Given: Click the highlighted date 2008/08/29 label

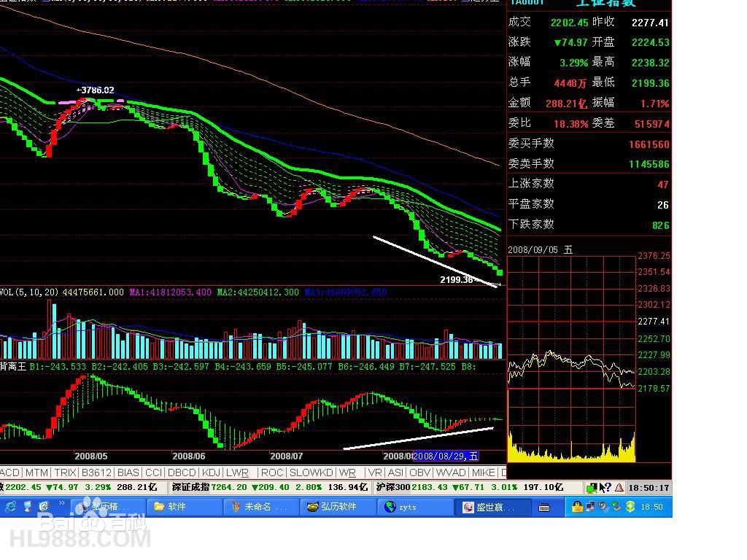Looking at the screenshot, I should (x=446, y=456).
